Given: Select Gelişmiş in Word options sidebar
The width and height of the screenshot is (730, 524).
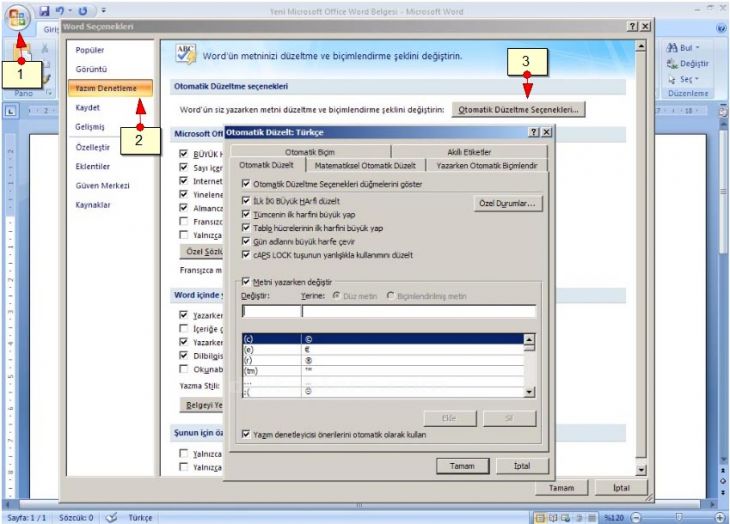Looking at the screenshot, I should tap(90, 127).
